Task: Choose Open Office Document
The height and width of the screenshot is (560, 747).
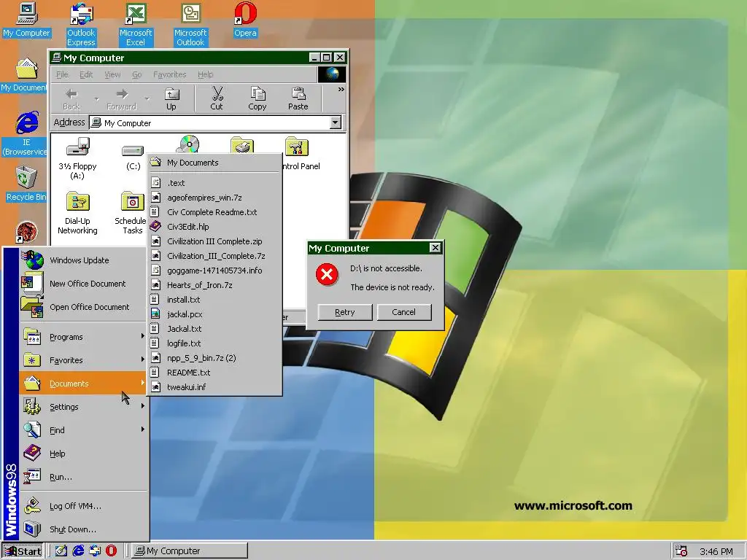Action: 83,307
